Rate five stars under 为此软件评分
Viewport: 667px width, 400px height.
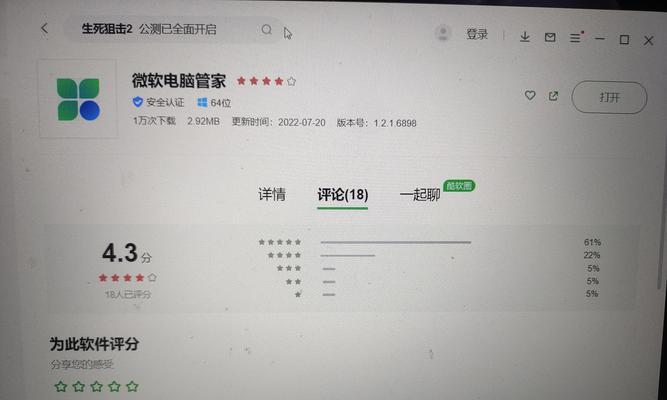coord(132,386)
